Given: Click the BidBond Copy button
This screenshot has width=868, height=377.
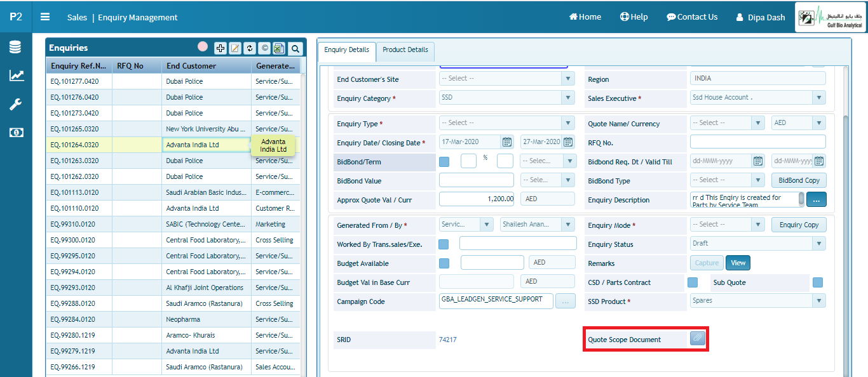Looking at the screenshot, I should [x=799, y=180].
